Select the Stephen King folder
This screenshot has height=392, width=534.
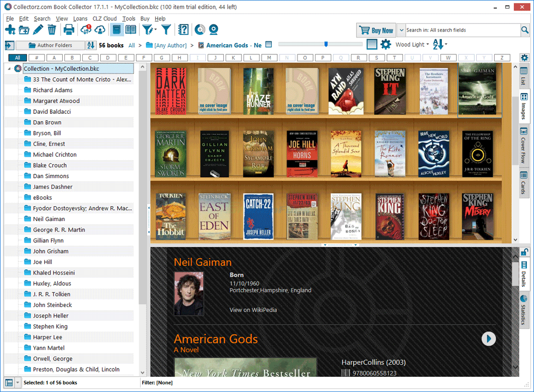50,327
